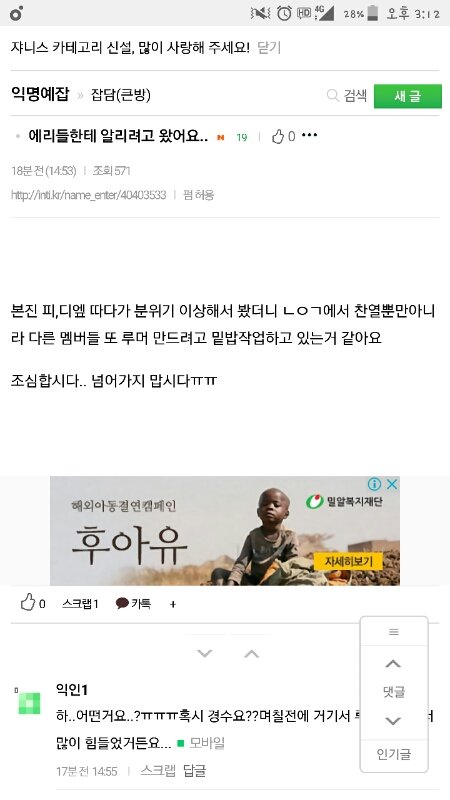Screen dimensions: 450x800
Task: Select the 잡담(큰방) category
Action: [x=121, y=95]
